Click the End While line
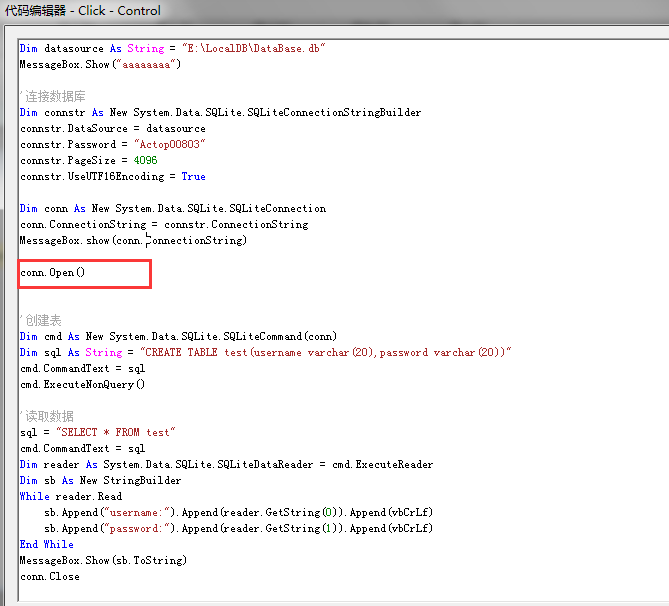669x606 pixels. click(47, 545)
